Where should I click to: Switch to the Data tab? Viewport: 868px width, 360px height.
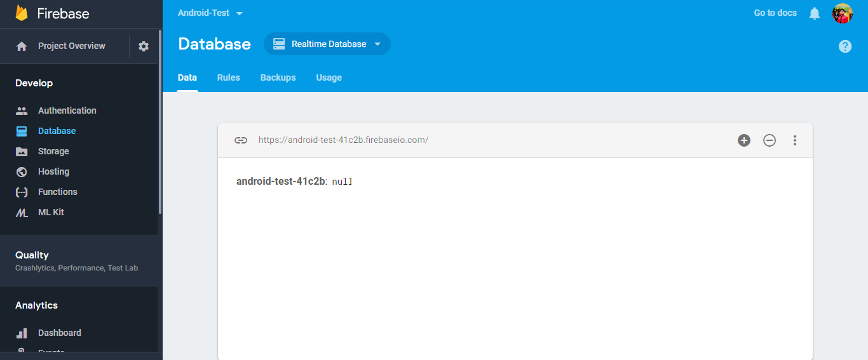(187, 77)
